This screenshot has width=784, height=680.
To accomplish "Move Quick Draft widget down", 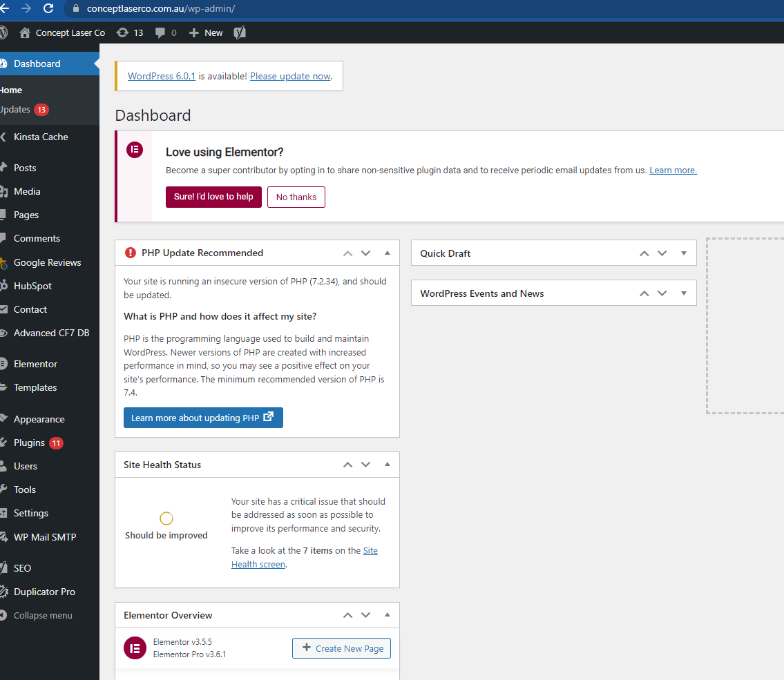I will [x=662, y=253].
